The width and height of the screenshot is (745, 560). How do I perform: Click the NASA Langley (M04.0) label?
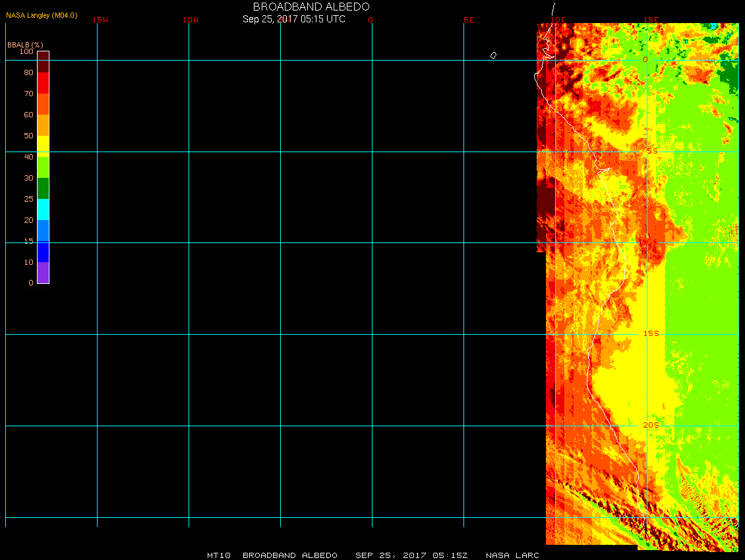pos(42,15)
